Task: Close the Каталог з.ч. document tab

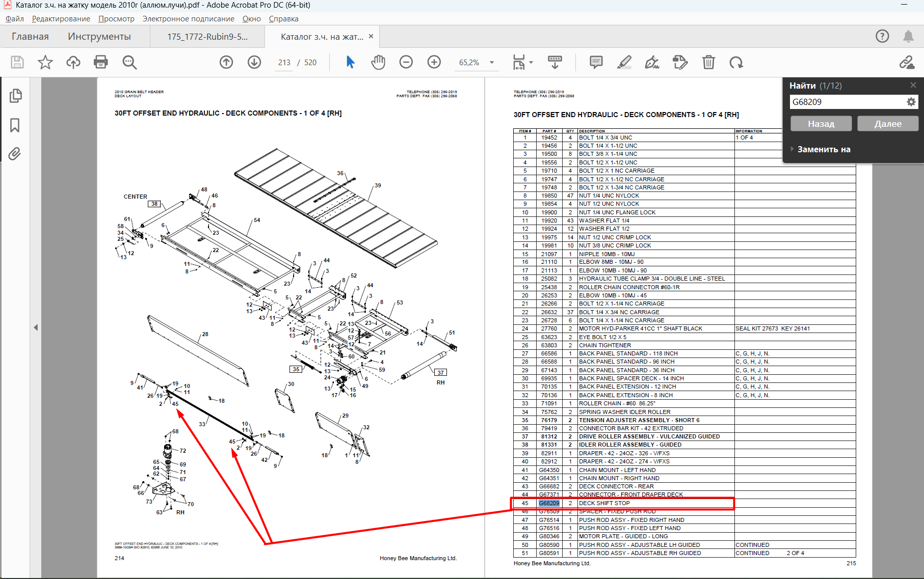Action: (x=371, y=36)
